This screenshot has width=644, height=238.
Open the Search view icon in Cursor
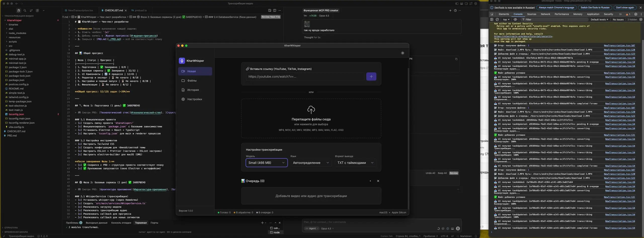pyautogui.click(x=25, y=11)
